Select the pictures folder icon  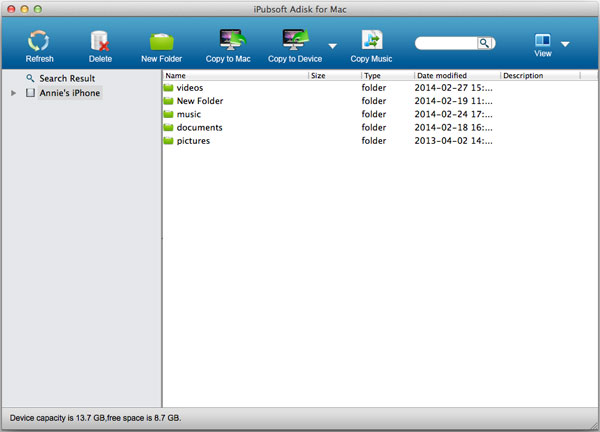pyautogui.click(x=168, y=140)
